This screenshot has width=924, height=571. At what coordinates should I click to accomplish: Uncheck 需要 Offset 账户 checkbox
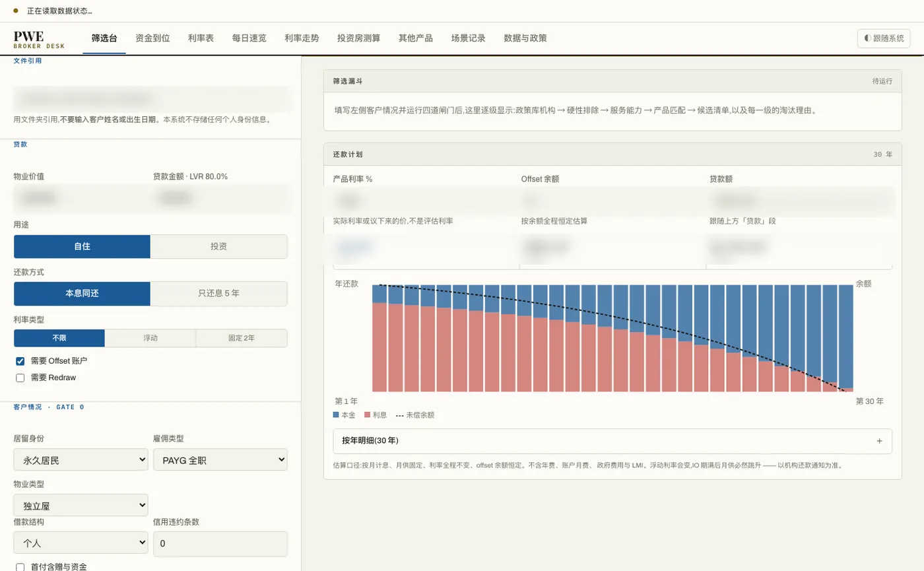tap(20, 361)
